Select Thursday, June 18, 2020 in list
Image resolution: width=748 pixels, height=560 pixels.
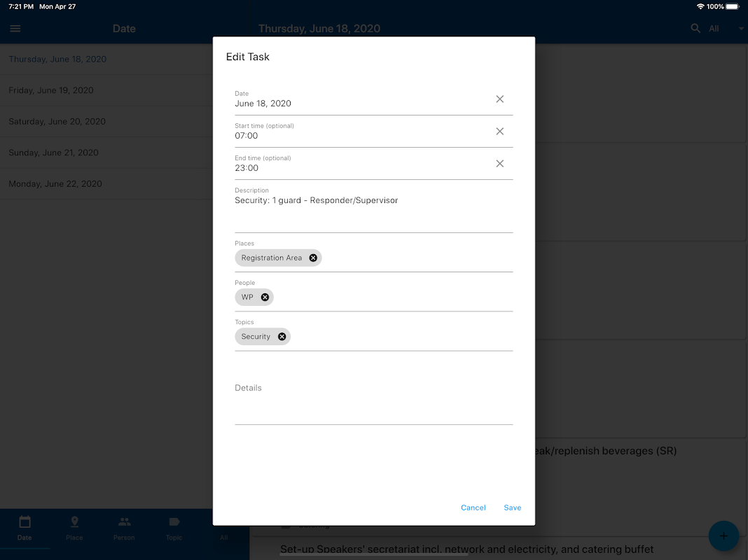point(106,59)
